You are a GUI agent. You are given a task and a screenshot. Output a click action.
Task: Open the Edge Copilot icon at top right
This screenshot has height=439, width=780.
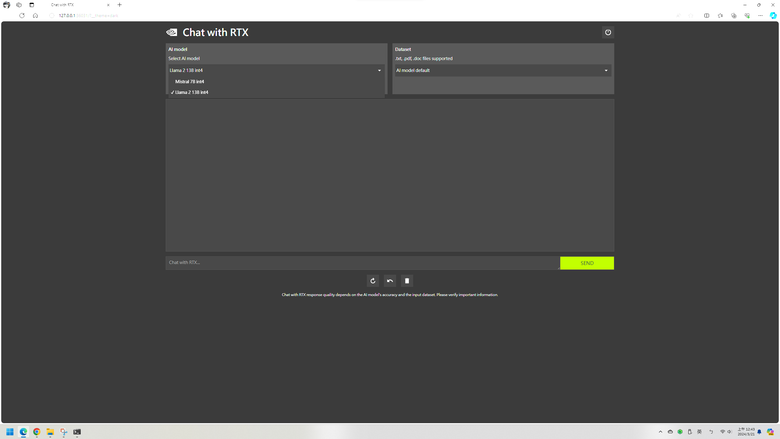click(x=773, y=15)
